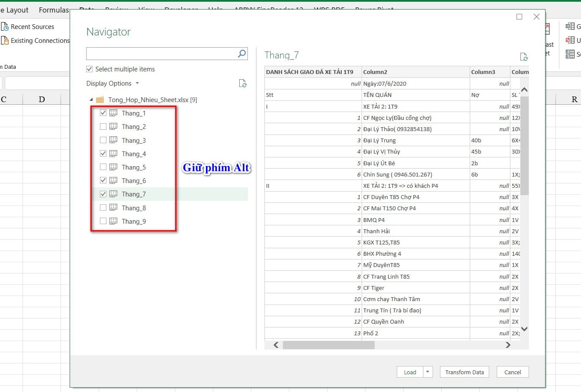
Task: Open the Formulas ribbon tab
Action: 54,10
